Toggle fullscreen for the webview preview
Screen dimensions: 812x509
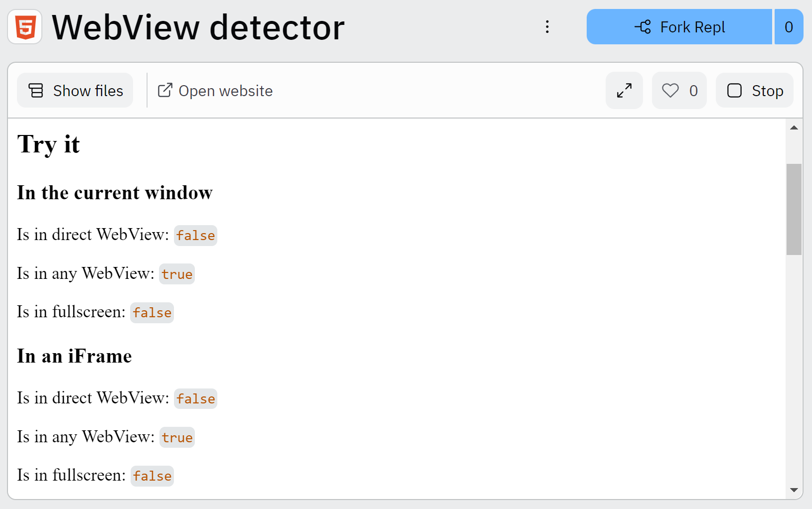(624, 91)
